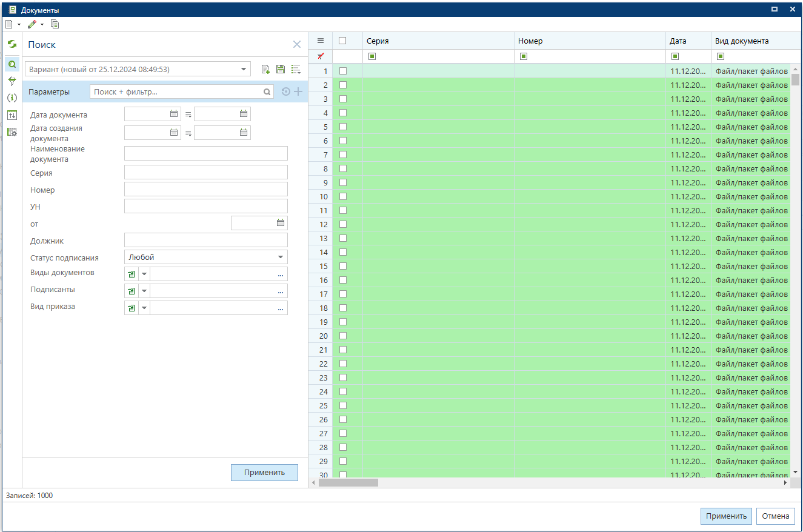This screenshot has width=803, height=532.
Task: Click in the Должник input field
Action: coord(206,240)
